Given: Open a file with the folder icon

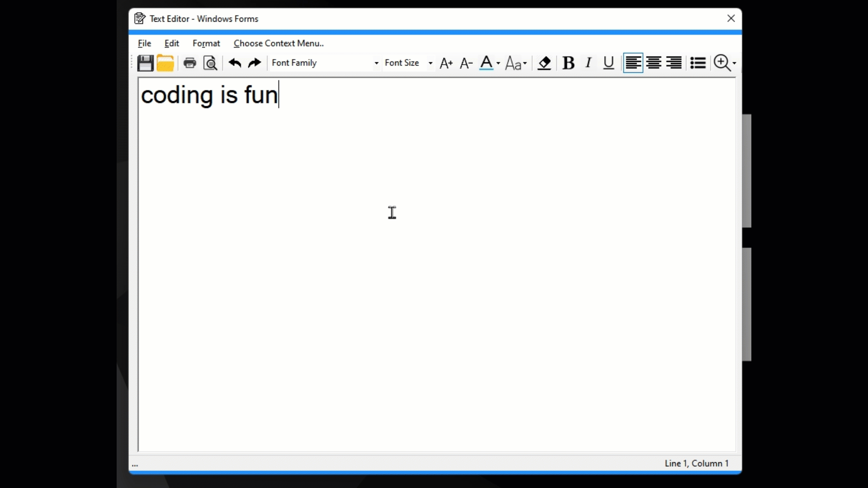Looking at the screenshot, I should (165, 63).
